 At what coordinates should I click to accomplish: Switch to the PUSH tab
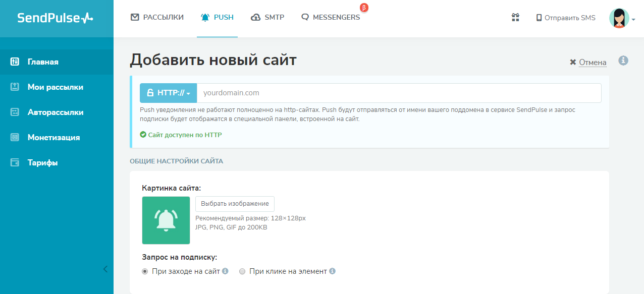click(217, 17)
